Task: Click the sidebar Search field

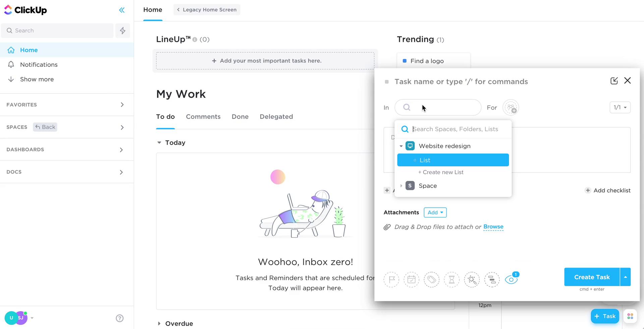Action: pos(57,30)
